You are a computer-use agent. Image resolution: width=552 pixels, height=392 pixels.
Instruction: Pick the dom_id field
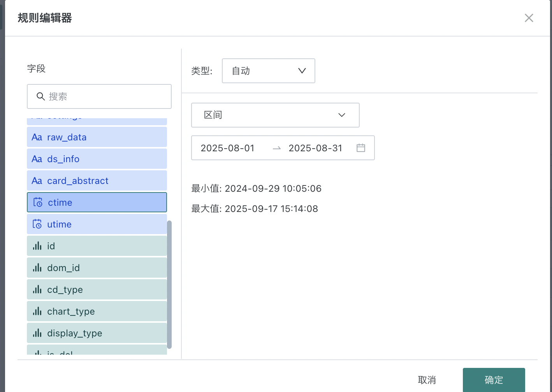click(x=97, y=268)
